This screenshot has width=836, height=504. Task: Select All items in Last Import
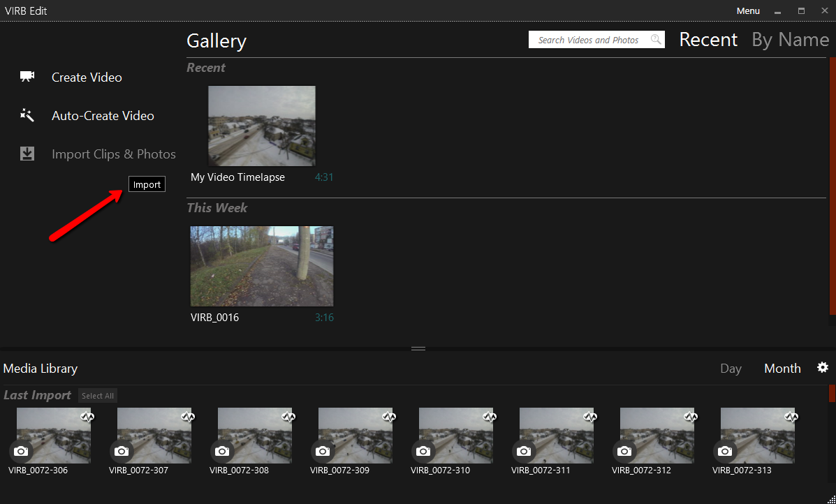coord(98,396)
